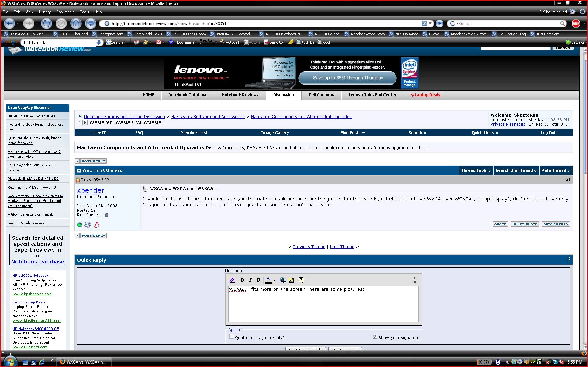The width and height of the screenshot is (588, 367).
Task: Toggle Underline in the Quick Reply editor
Action: (x=258, y=280)
